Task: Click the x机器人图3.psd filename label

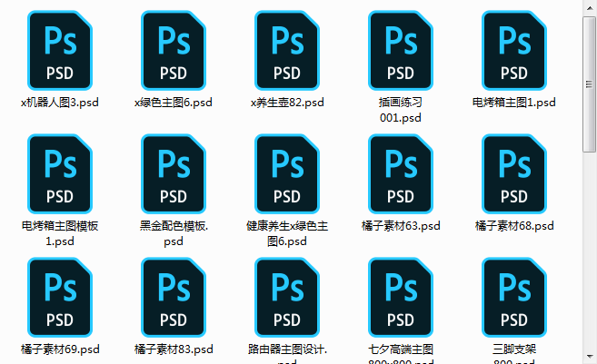Action: 60,103
